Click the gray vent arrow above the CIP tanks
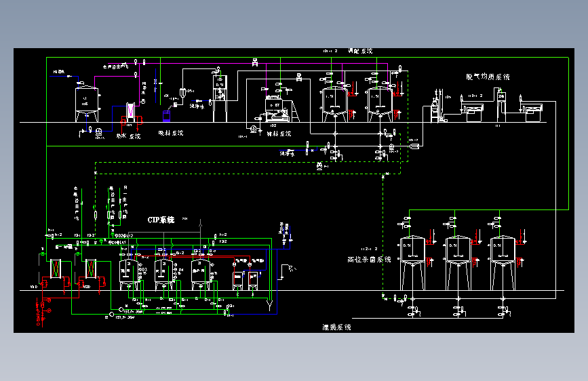The width and height of the screenshot is (588, 381). [x=200, y=224]
